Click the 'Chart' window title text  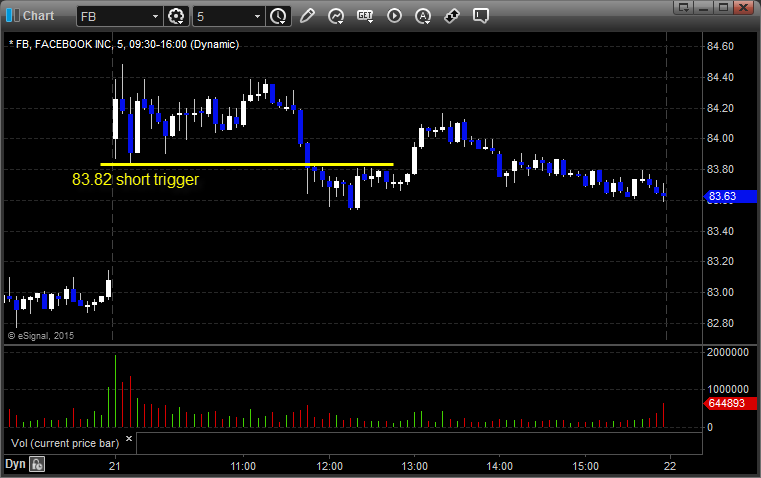click(38, 16)
